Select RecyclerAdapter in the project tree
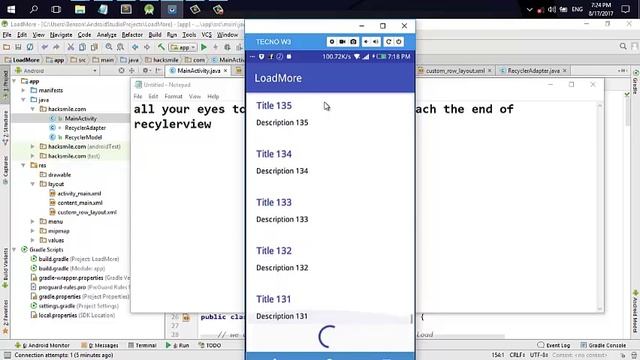The width and height of the screenshot is (640, 360). pos(85,128)
